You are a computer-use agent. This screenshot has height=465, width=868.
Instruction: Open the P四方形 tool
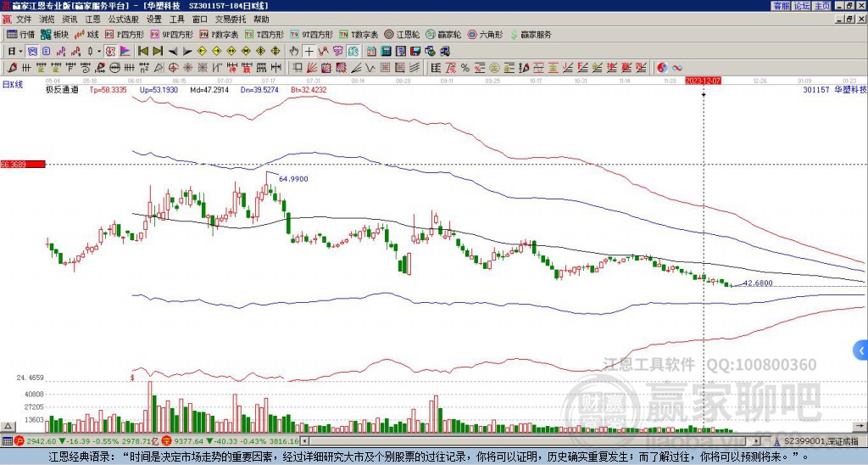pyautogui.click(x=124, y=34)
